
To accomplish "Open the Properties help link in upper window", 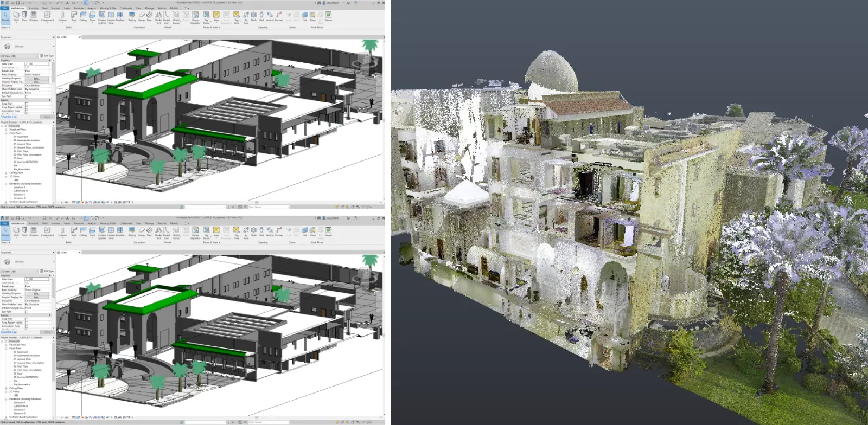I will click(9, 117).
